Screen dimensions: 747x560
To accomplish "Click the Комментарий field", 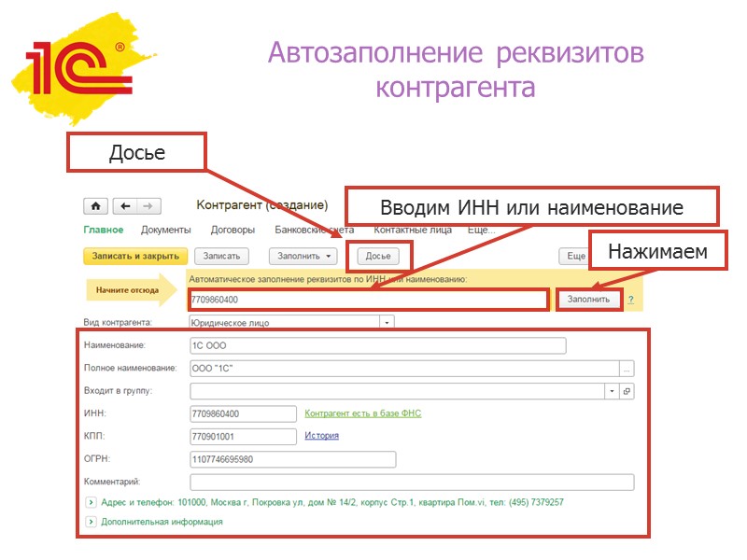I will [412, 482].
